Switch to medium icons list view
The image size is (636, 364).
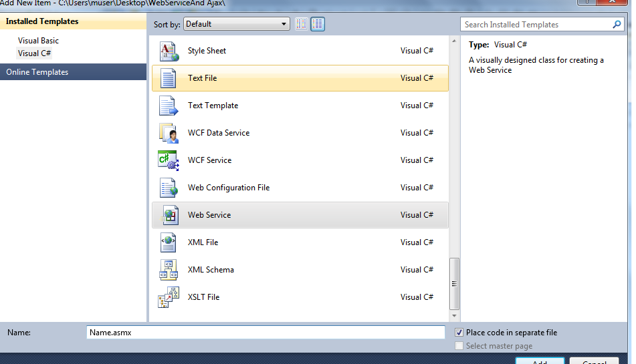click(318, 24)
